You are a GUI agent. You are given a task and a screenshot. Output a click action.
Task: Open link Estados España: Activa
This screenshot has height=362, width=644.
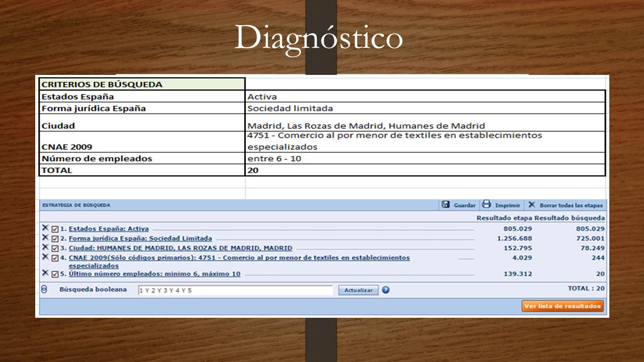point(109,229)
